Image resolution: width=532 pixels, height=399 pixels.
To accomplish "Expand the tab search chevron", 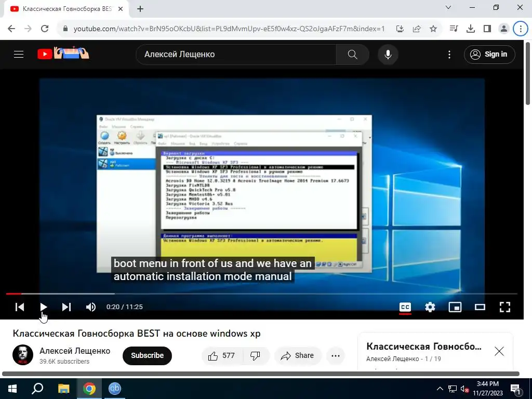I will (448, 7).
